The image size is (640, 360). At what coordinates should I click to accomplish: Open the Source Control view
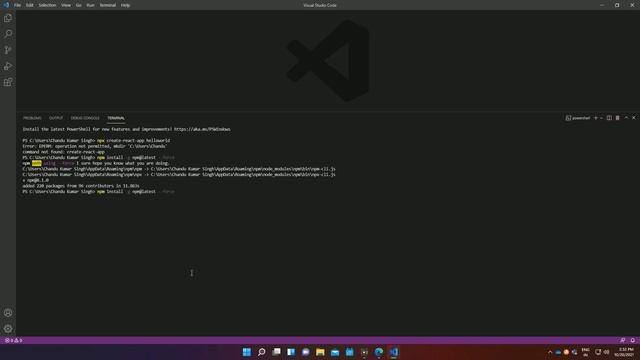8,50
